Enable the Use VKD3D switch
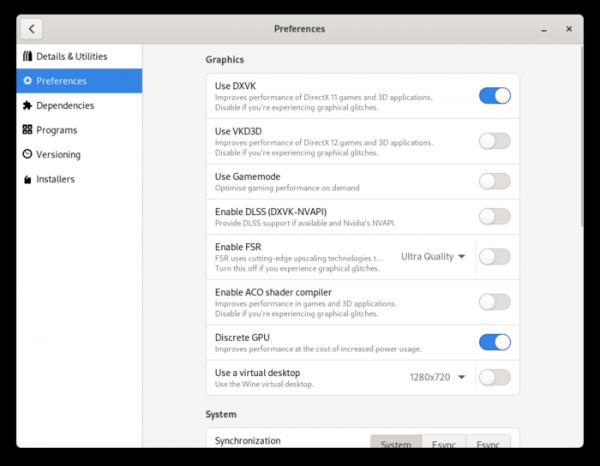600x466 pixels. [494, 141]
